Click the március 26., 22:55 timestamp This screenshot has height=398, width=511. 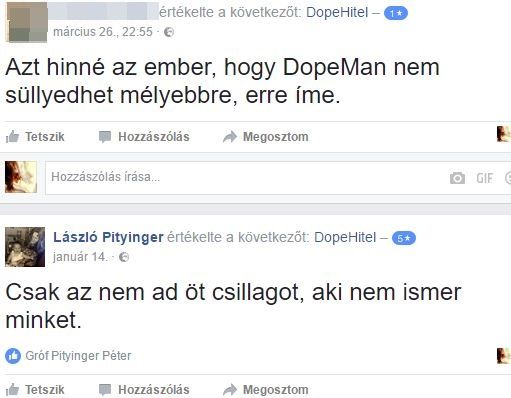point(103,32)
